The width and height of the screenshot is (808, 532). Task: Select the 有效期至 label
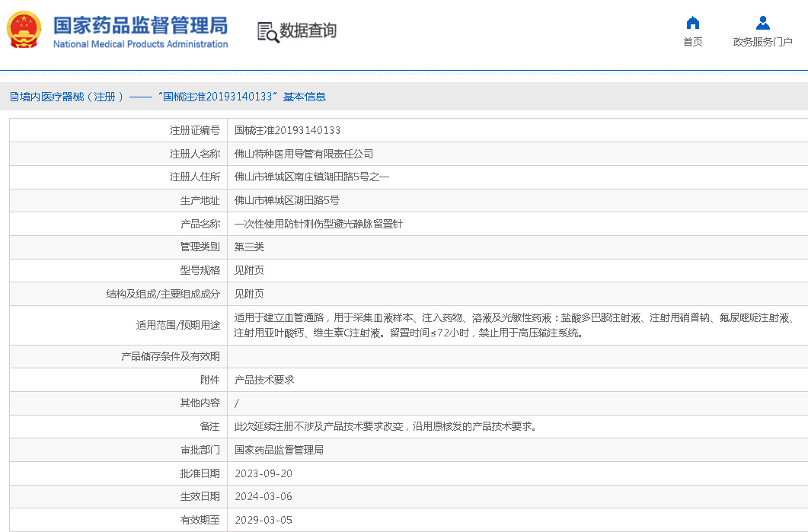(200, 520)
